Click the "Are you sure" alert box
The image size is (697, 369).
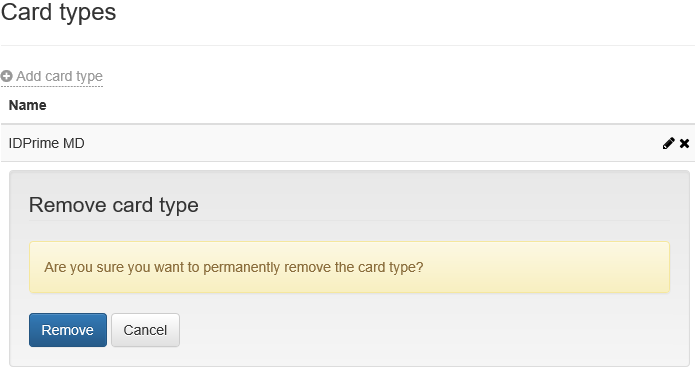[x=349, y=267]
